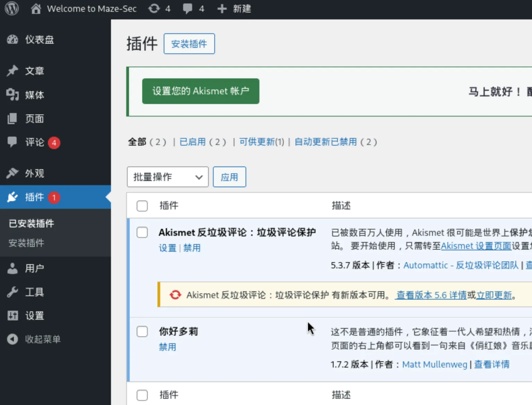The width and height of the screenshot is (532, 405).
Task: Click the red 4 badge beside 评论
Action: 54,143
